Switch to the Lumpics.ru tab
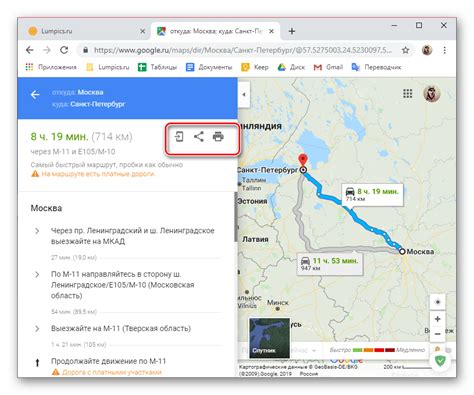 [87, 31]
